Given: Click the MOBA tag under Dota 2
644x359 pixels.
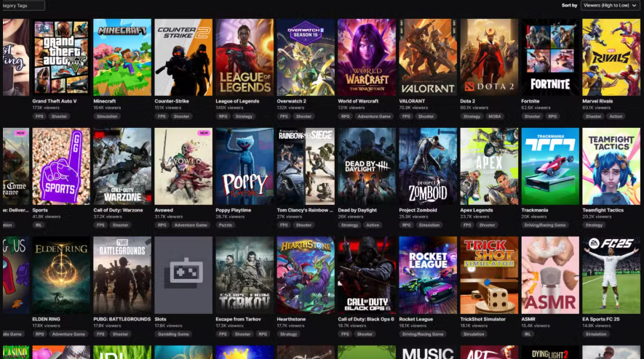Looking at the screenshot, I should click(x=493, y=116).
